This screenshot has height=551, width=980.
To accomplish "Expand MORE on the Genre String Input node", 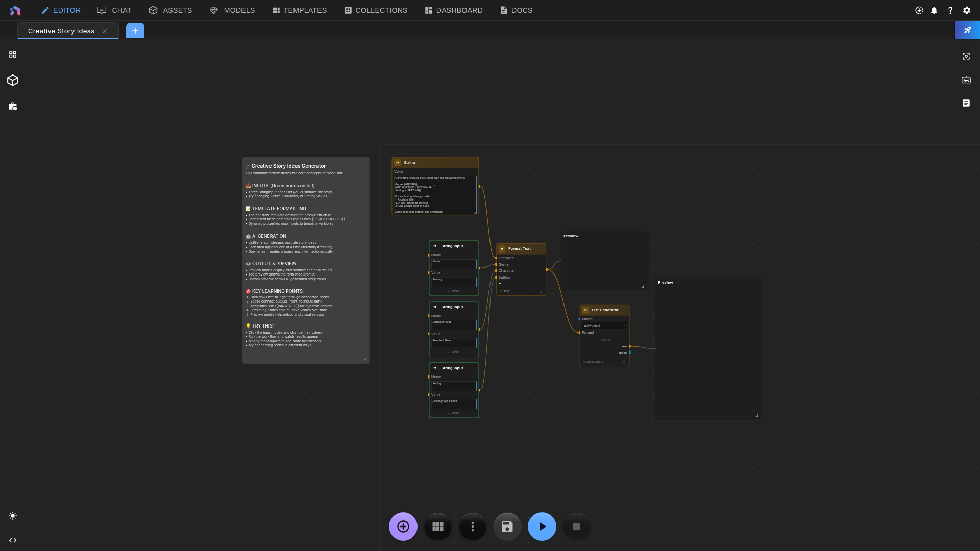I will (454, 291).
